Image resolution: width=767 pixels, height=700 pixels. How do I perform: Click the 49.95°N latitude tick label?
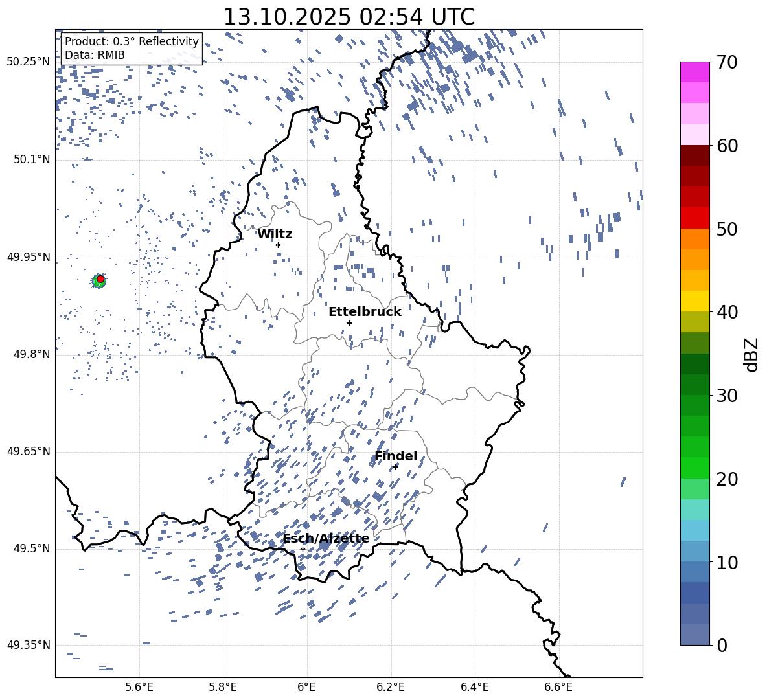click(29, 257)
